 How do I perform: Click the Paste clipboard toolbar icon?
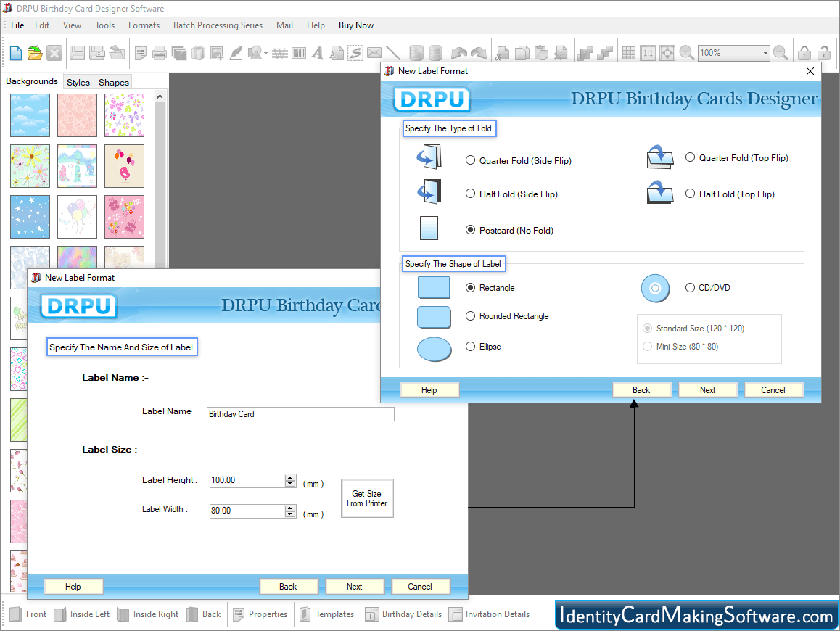click(542, 53)
